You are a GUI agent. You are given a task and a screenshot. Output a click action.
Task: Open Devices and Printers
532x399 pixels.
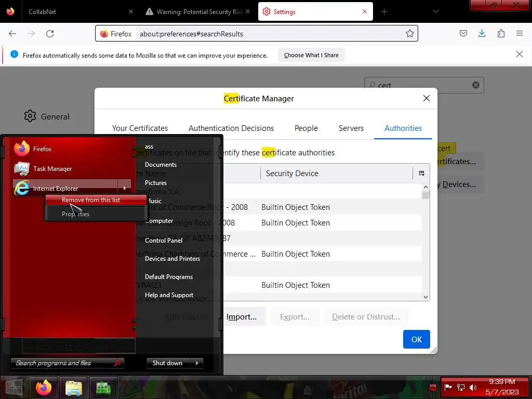pos(172,259)
